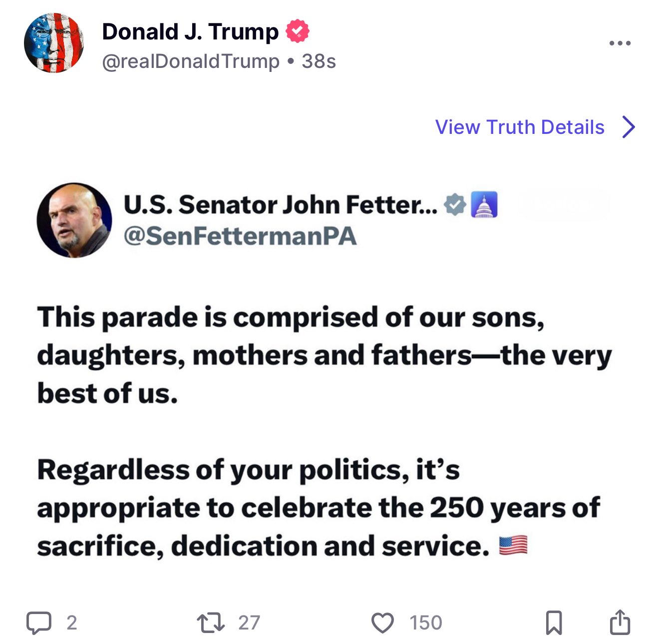Image resolution: width=659 pixels, height=644 pixels.
Task: Open Donald J. Trump profile avatar
Action: 54,43
